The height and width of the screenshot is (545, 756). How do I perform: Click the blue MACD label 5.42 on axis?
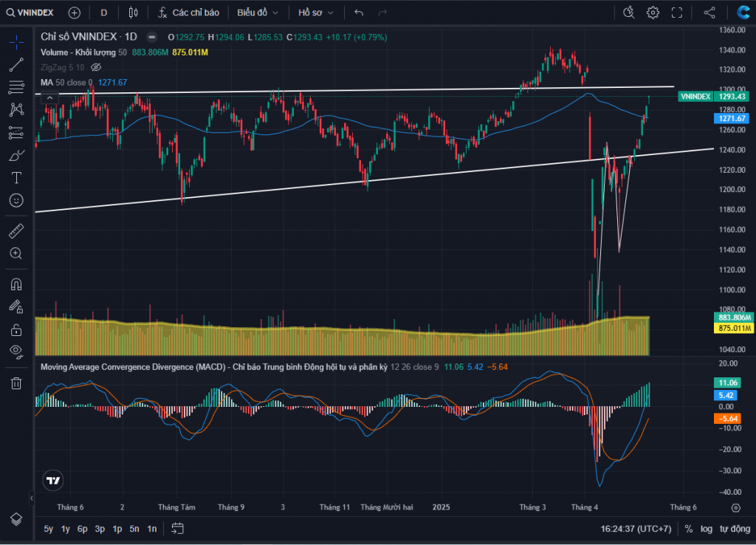point(727,396)
